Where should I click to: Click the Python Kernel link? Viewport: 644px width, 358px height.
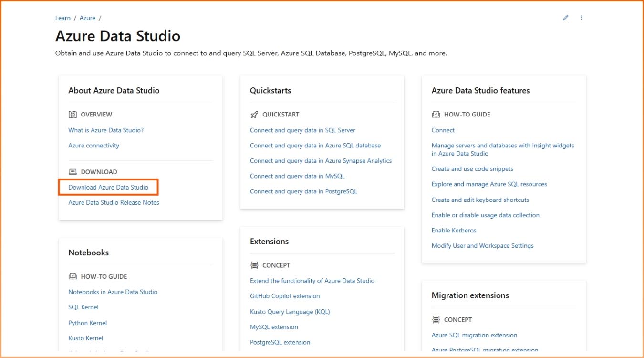click(88, 323)
